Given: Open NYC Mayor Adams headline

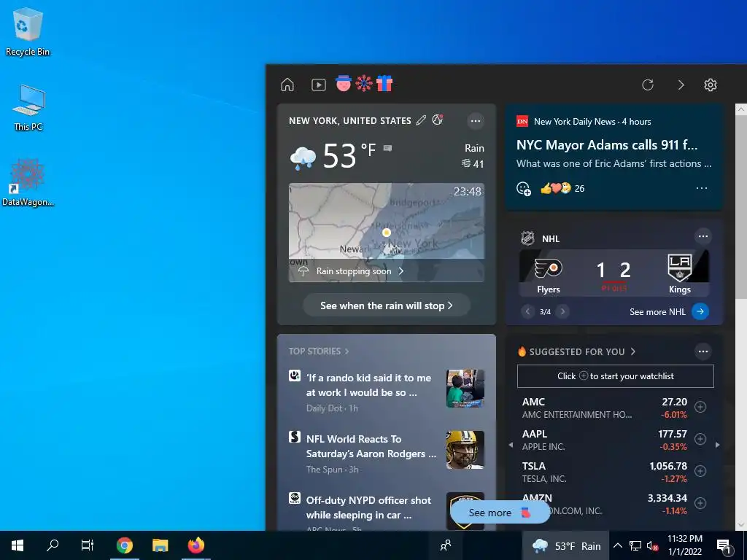Looking at the screenshot, I should click(x=607, y=145).
